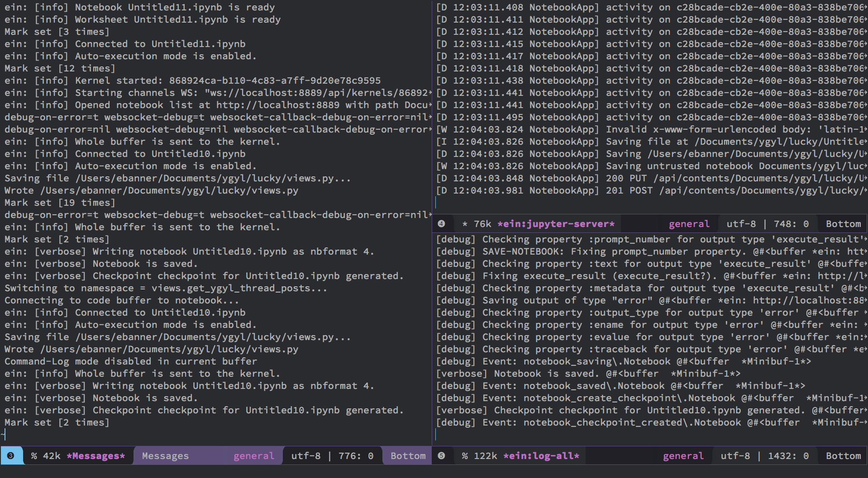This screenshot has height=478, width=868.
Task: Click 'Event: notebook_saved\.Notebook' debug line
Action: tap(621, 386)
